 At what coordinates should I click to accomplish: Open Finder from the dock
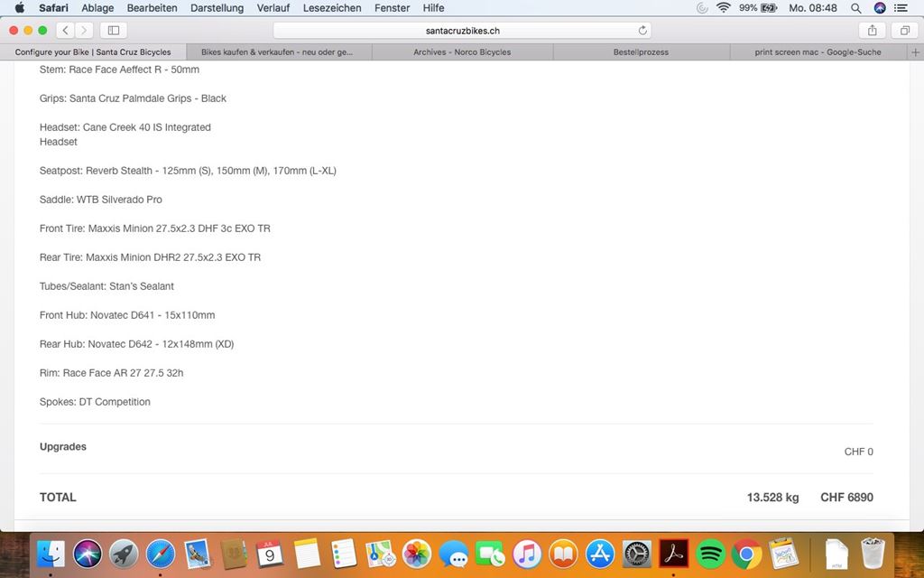point(51,553)
